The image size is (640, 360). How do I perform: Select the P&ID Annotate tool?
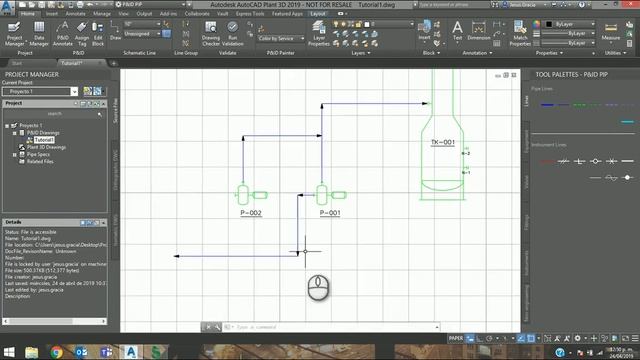(x=62, y=33)
